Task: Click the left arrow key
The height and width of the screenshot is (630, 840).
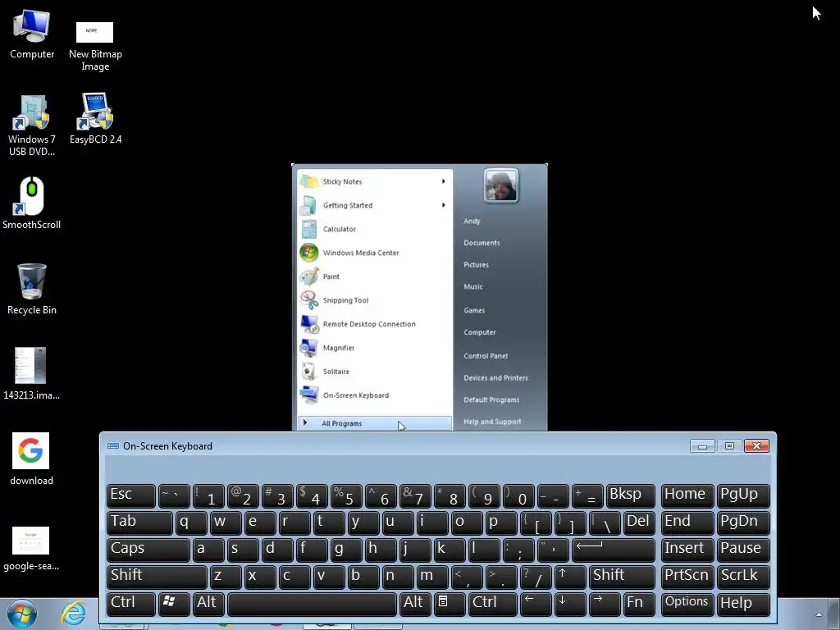Action: pyautogui.click(x=536, y=603)
